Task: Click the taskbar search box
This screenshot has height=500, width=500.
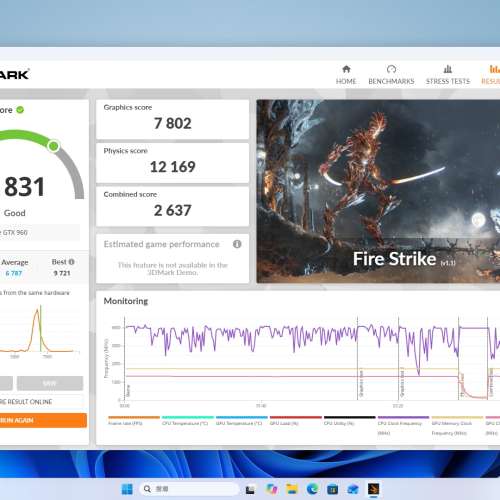Action: point(189,489)
